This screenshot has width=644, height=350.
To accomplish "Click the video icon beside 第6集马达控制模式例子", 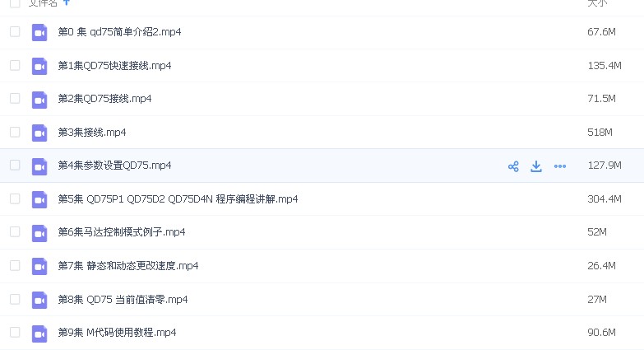I will pyautogui.click(x=39, y=233).
